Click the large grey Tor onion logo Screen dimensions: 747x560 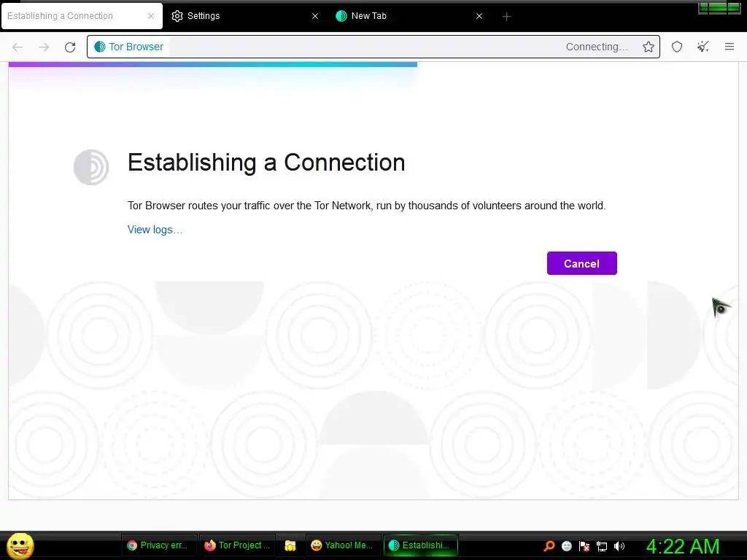click(x=91, y=167)
